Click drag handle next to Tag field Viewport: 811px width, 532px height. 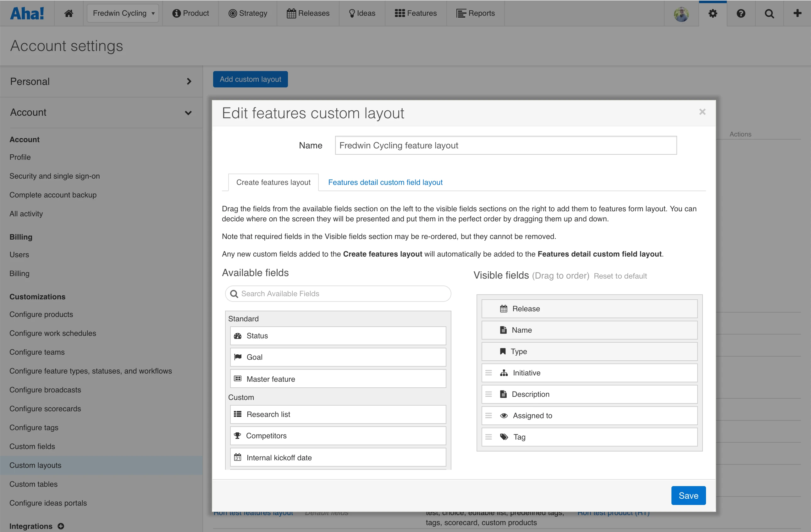click(488, 437)
